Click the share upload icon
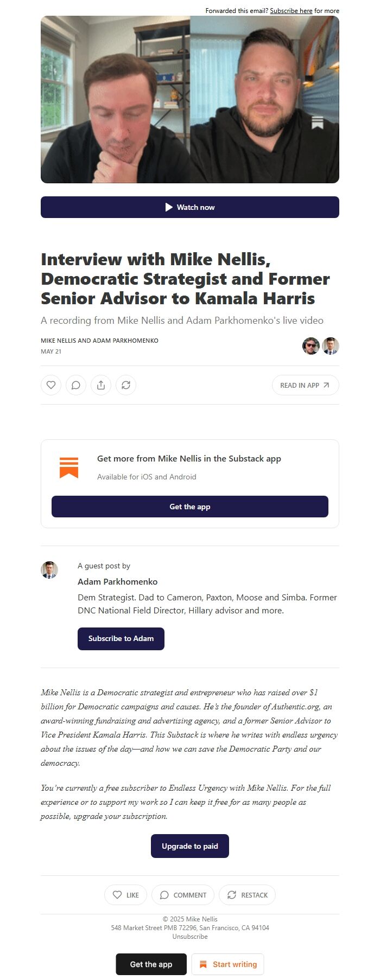 [x=101, y=385]
